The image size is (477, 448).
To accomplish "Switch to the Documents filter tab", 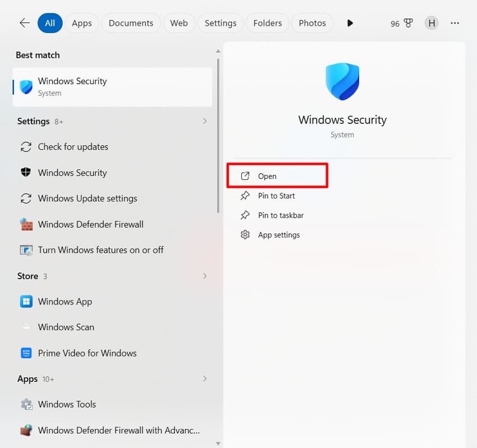I will click(131, 23).
